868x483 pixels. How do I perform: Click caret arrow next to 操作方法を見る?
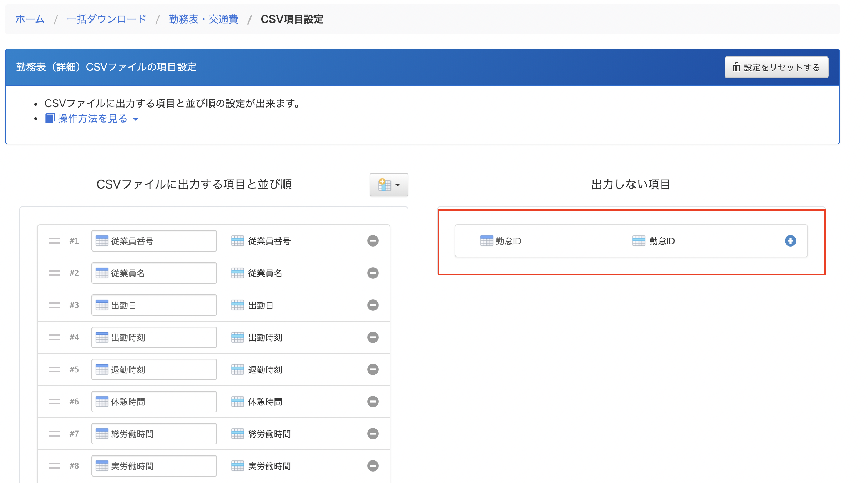click(x=136, y=119)
